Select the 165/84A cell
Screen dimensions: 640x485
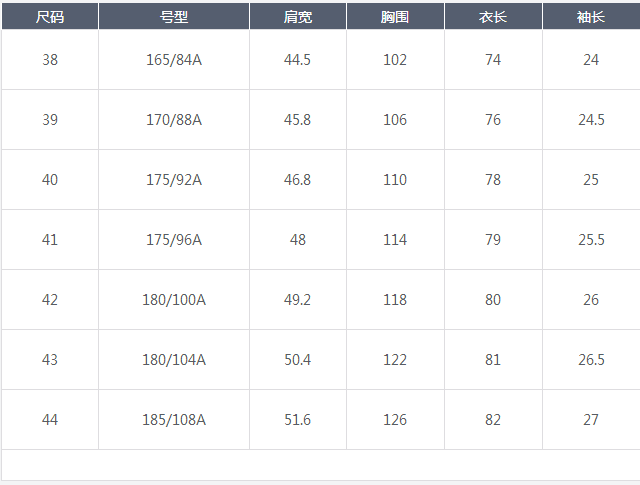[x=174, y=60]
